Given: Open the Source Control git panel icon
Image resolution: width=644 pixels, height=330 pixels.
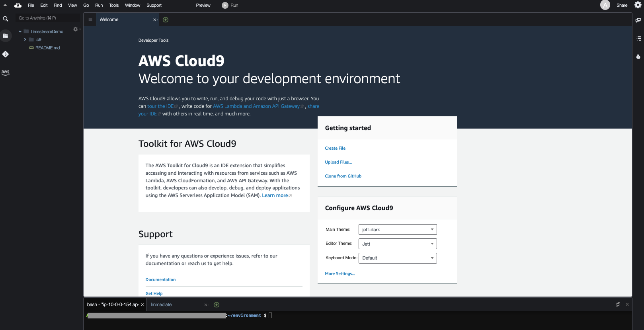Looking at the screenshot, I should (x=6, y=54).
